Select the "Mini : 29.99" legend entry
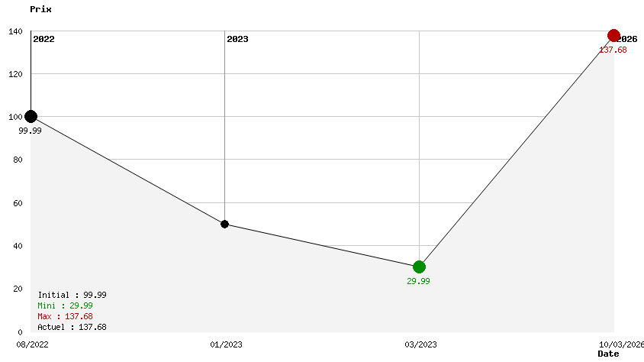 tap(65, 305)
